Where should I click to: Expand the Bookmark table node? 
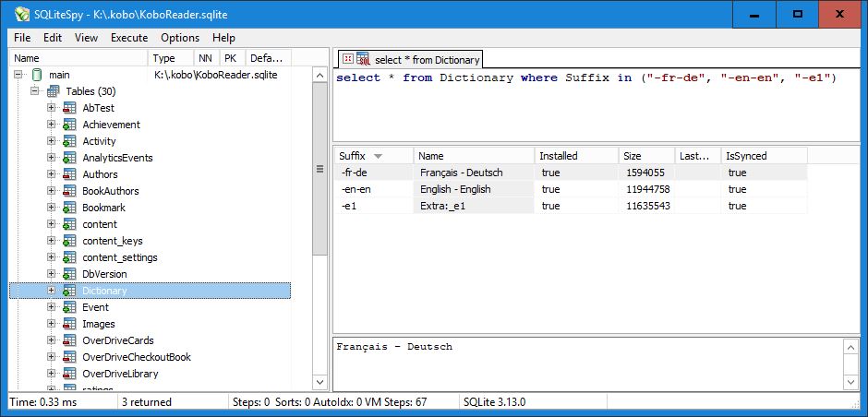52,207
